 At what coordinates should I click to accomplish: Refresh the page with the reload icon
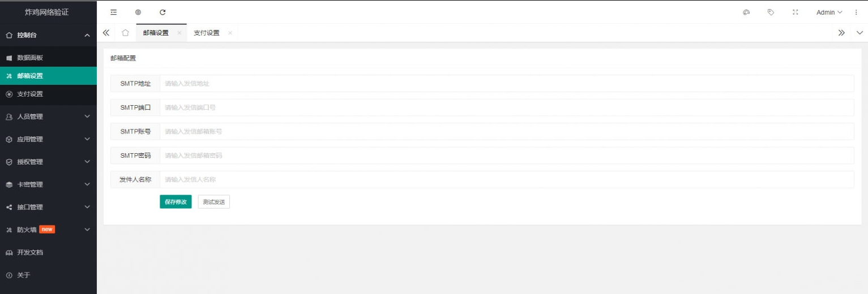click(163, 12)
